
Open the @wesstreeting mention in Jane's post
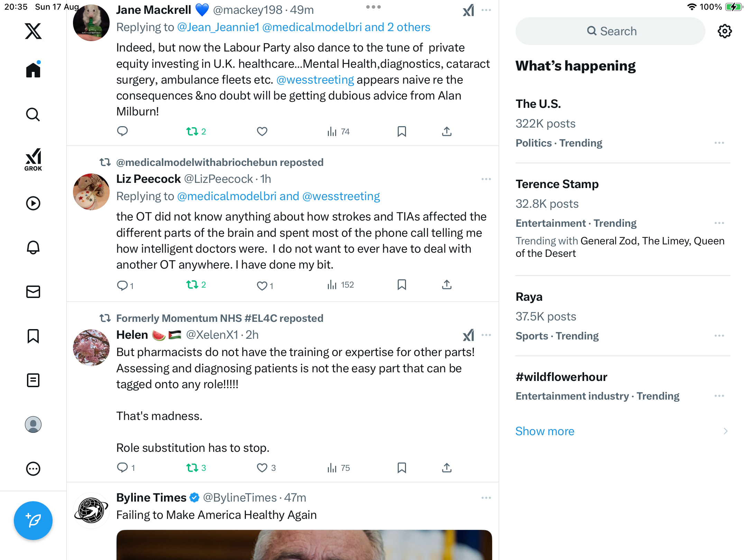[315, 80]
